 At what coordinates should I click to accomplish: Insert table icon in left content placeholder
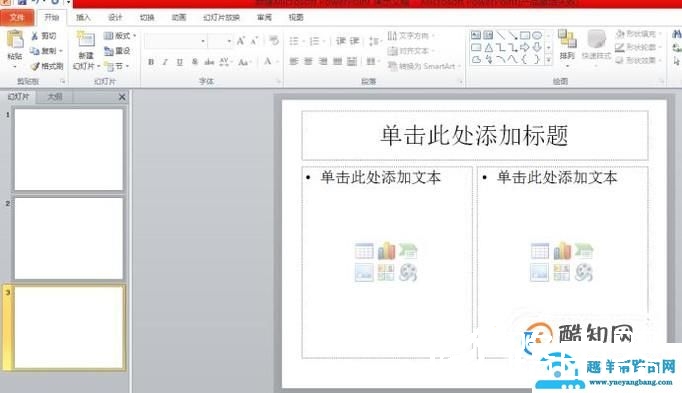tap(364, 251)
